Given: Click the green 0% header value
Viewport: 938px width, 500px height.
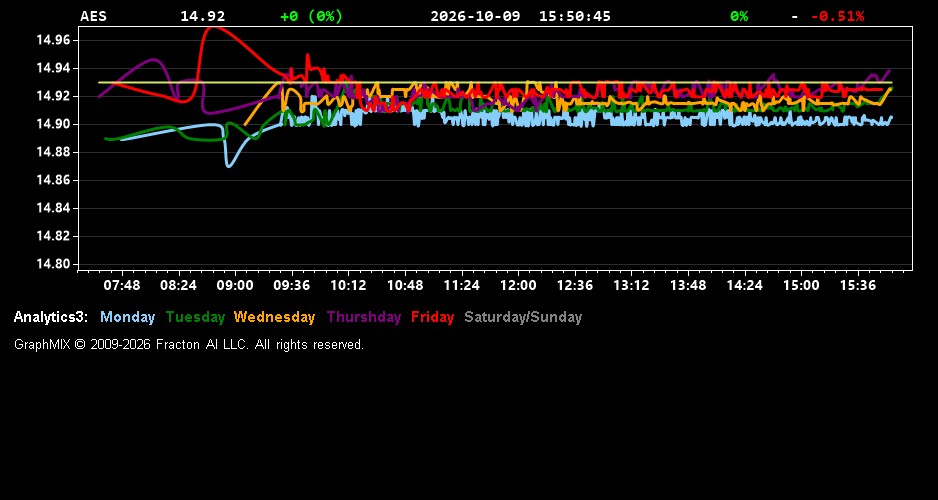Looking at the screenshot, I should pyautogui.click(x=739, y=16).
